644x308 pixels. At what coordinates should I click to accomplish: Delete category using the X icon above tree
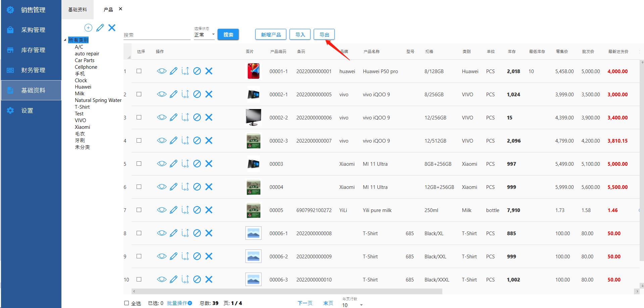click(112, 28)
